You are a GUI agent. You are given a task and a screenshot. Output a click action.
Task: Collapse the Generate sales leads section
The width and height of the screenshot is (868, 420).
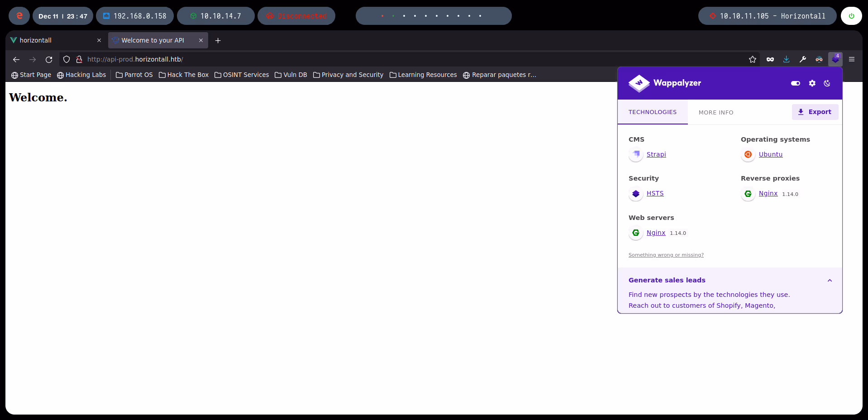point(830,280)
